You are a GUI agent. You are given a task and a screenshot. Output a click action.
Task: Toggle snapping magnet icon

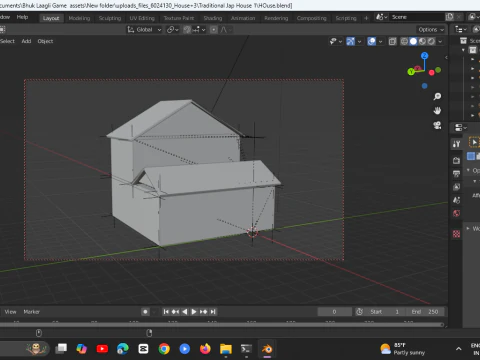[187, 30]
